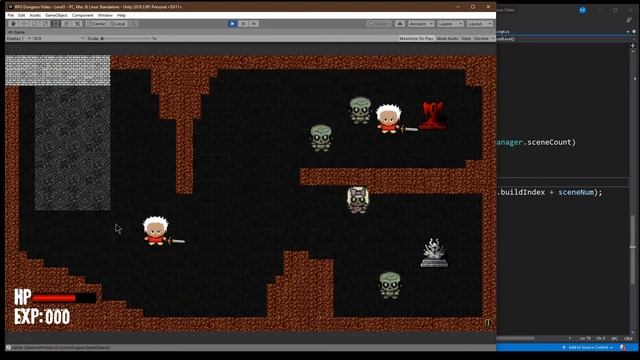Toggle the Local handle rotation button
Image resolution: width=640 pixels, height=360 pixels.
(118, 24)
